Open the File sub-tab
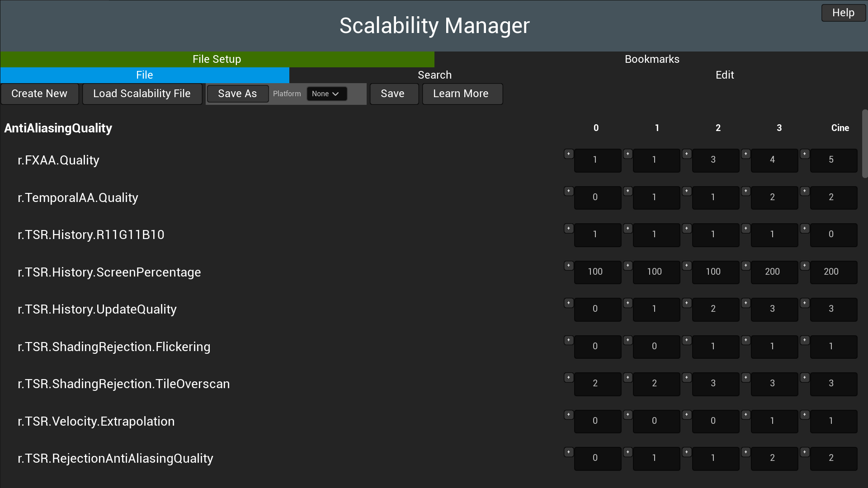 tap(145, 75)
